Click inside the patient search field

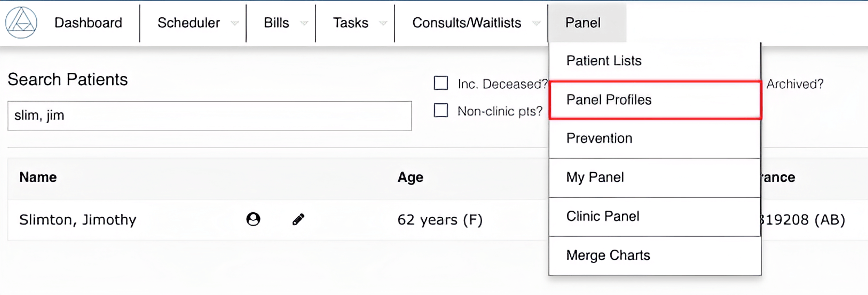pyautogui.click(x=209, y=115)
